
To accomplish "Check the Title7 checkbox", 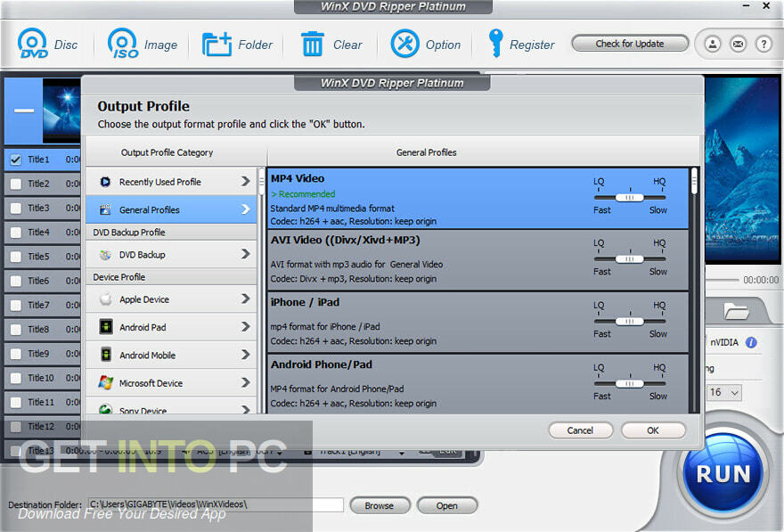I will tap(15, 305).
